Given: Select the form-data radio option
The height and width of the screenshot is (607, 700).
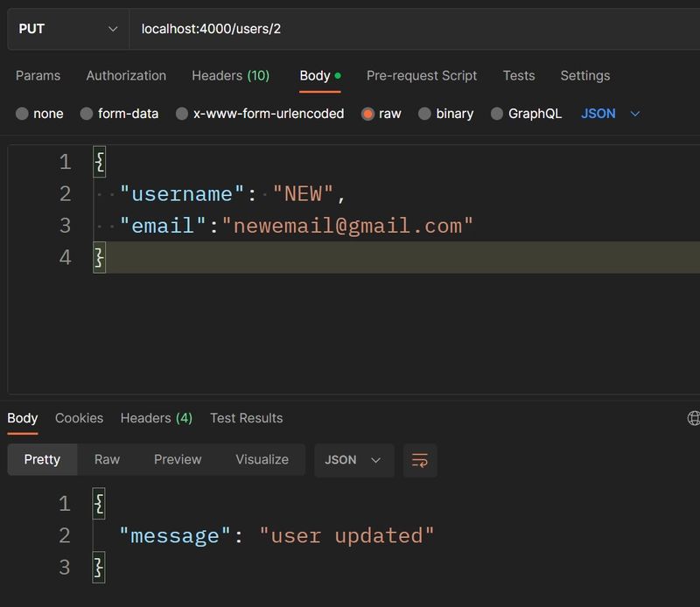Looking at the screenshot, I should coord(86,114).
